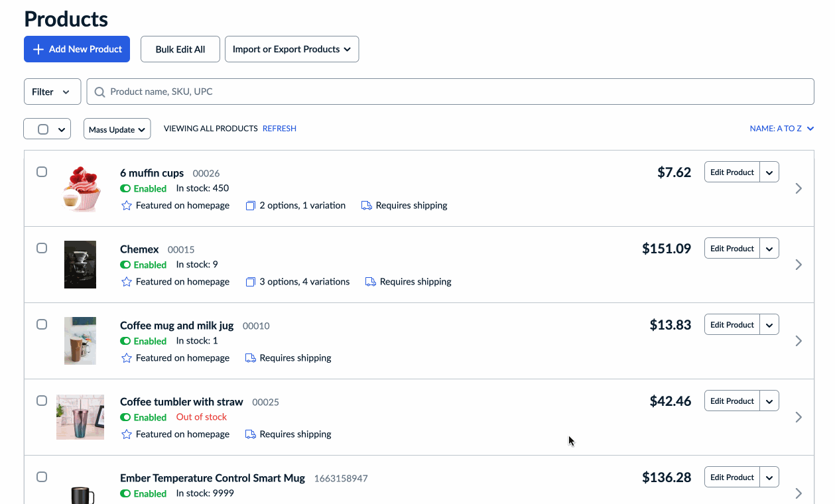Focus the Product name, SKU, UPC search field

(x=450, y=92)
